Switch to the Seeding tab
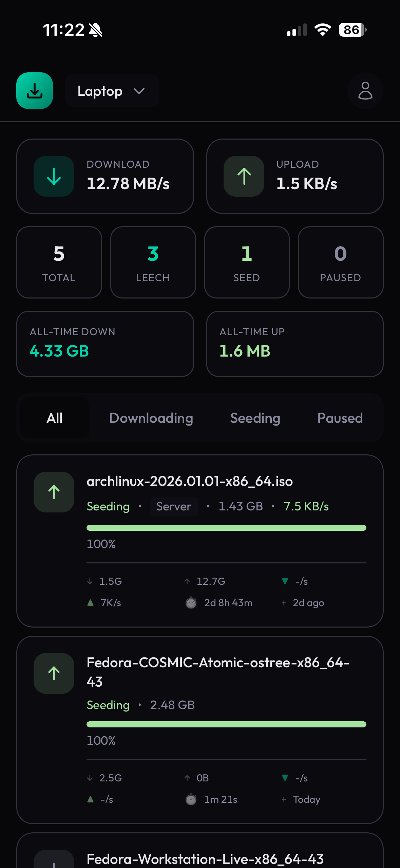This screenshot has height=868, width=400. [x=255, y=418]
